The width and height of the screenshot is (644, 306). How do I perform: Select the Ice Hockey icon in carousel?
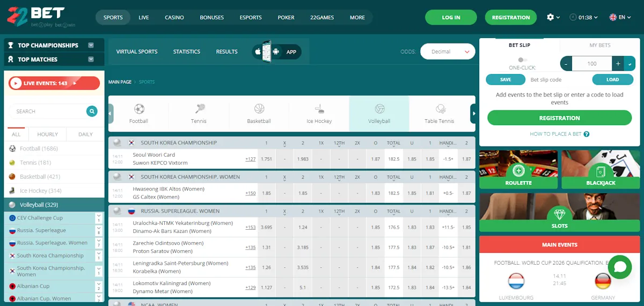point(319,109)
